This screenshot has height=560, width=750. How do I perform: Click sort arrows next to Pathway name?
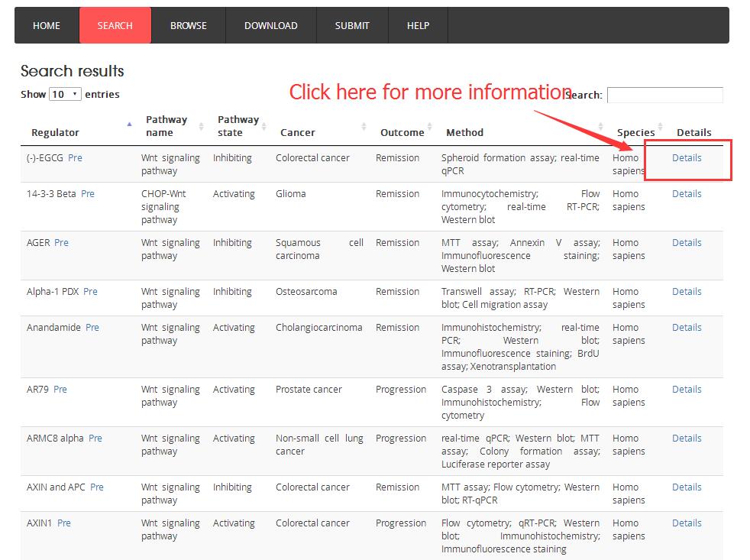tap(201, 126)
